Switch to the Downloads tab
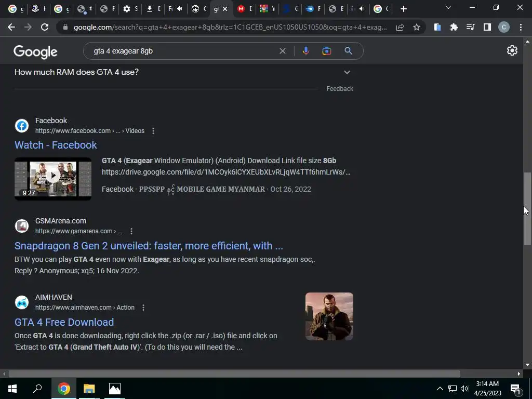Screen dimensions: 532x399 click(x=152, y=9)
